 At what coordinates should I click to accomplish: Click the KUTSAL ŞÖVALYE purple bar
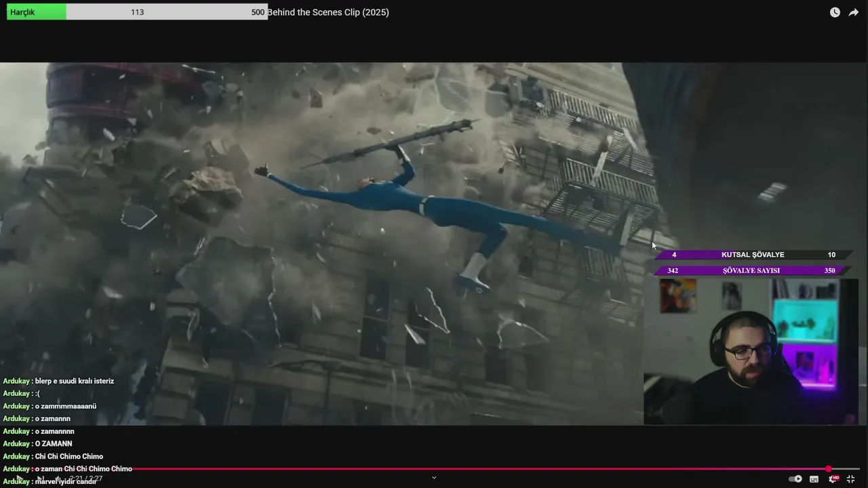pyautogui.click(x=753, y=255)
